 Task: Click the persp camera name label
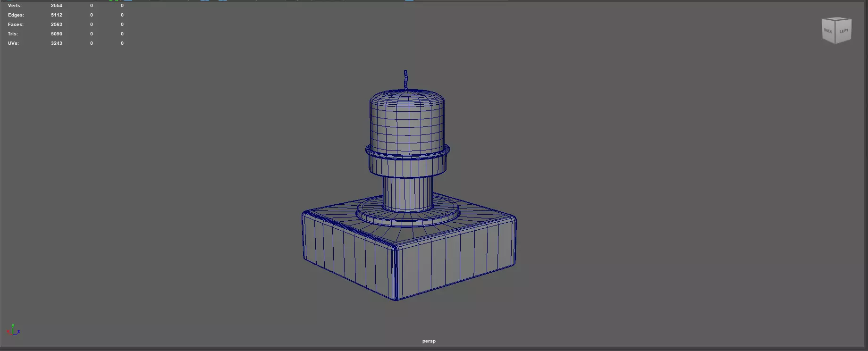pos(429,341)
